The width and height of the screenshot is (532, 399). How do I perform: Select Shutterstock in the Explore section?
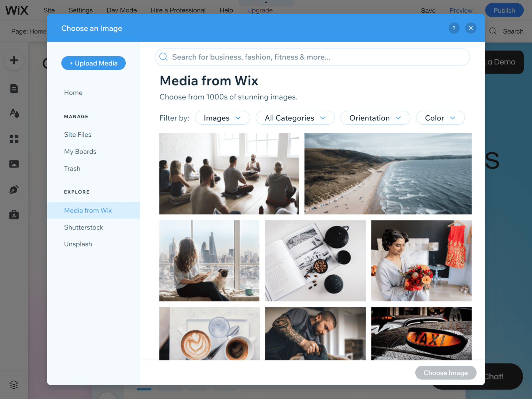tap(83, 227)
